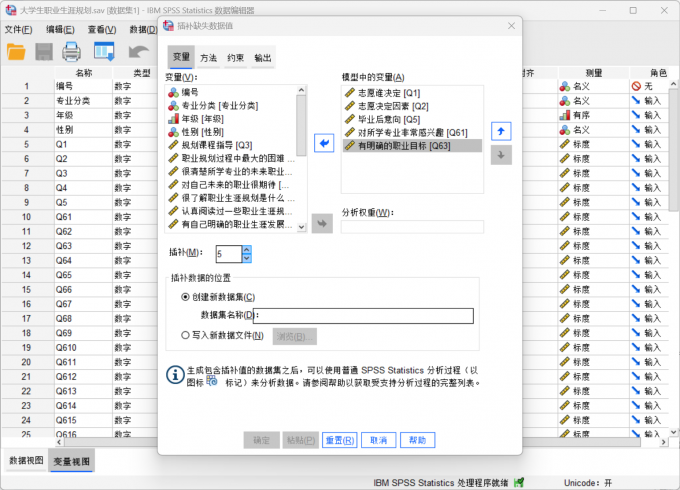Click the 数据集名称 text field
Image resolution: width=680 pixels, height=490 pixels.
tap(365, 316)
